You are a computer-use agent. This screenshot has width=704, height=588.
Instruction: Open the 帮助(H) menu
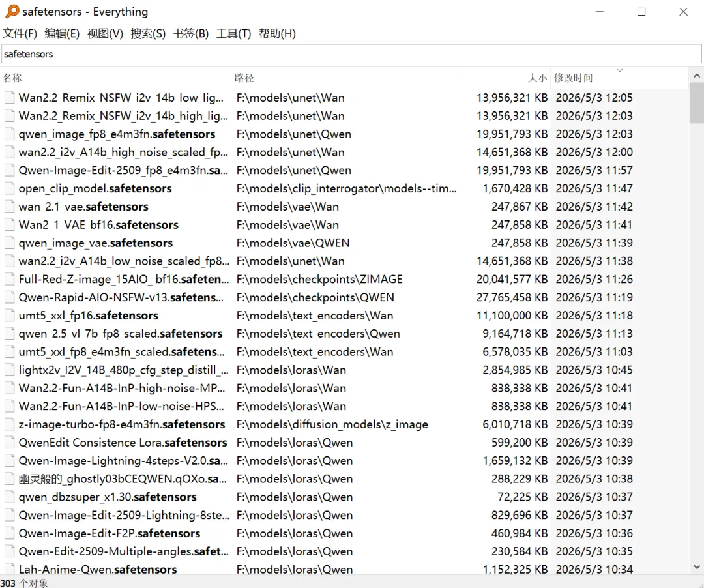pos(277,34)
